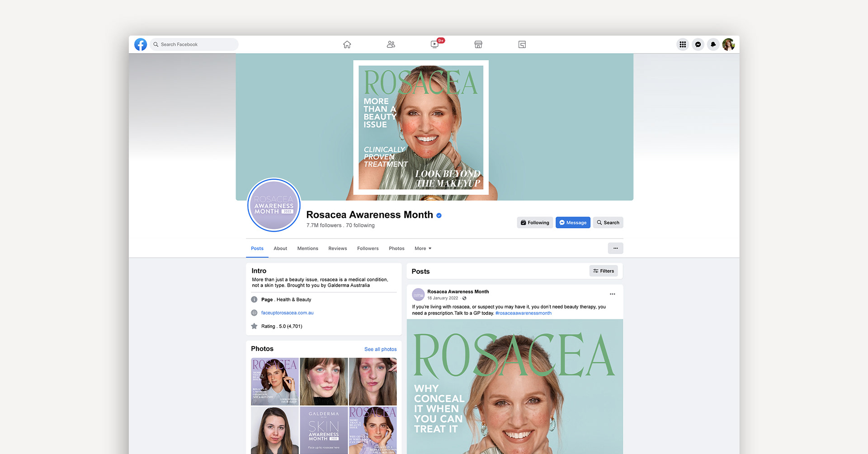The image size is (868, 454).
Task: Toggle the Following button
Action: pyautogui.click(x=535, y=222)
